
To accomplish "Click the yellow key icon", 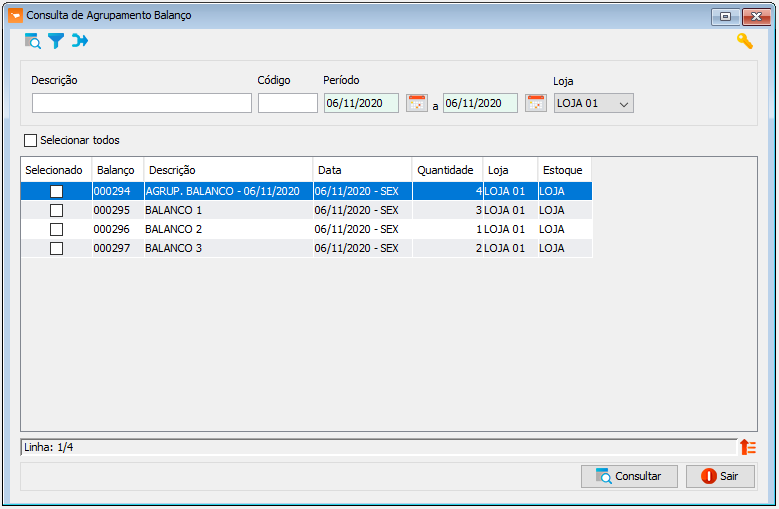I will [744, 41].
